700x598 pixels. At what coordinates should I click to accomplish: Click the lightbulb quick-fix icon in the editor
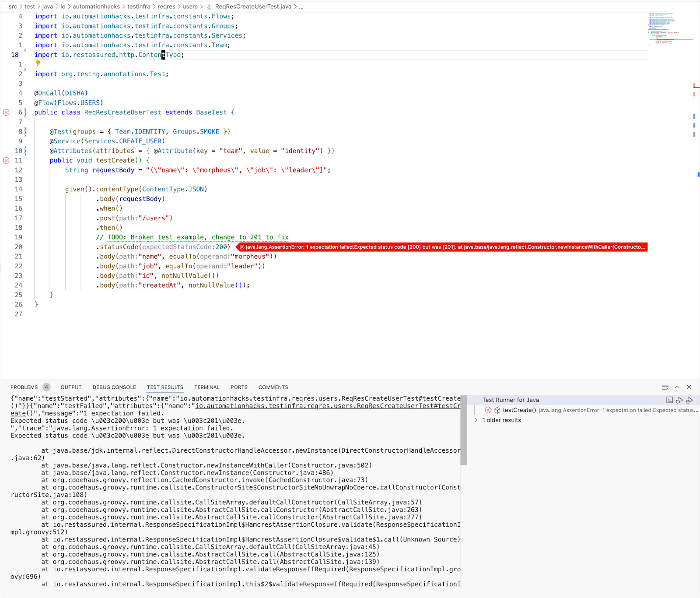(x=38, y=63)
